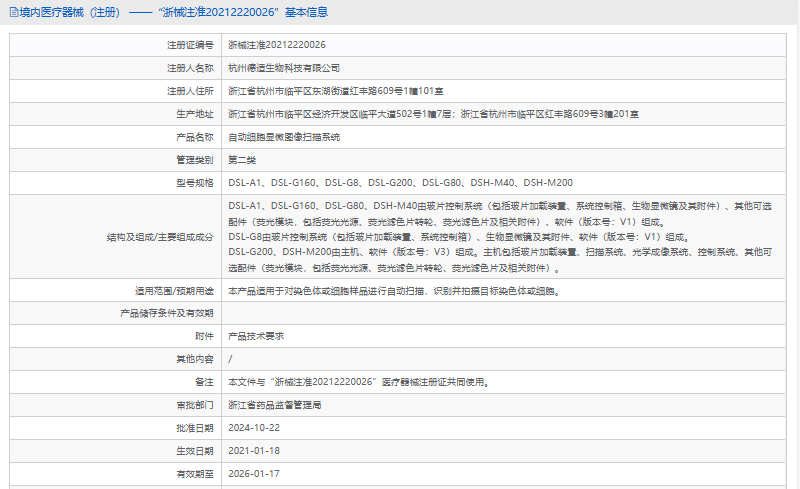
Task: Click the 注册人住所 label
Action: point(190,91)
